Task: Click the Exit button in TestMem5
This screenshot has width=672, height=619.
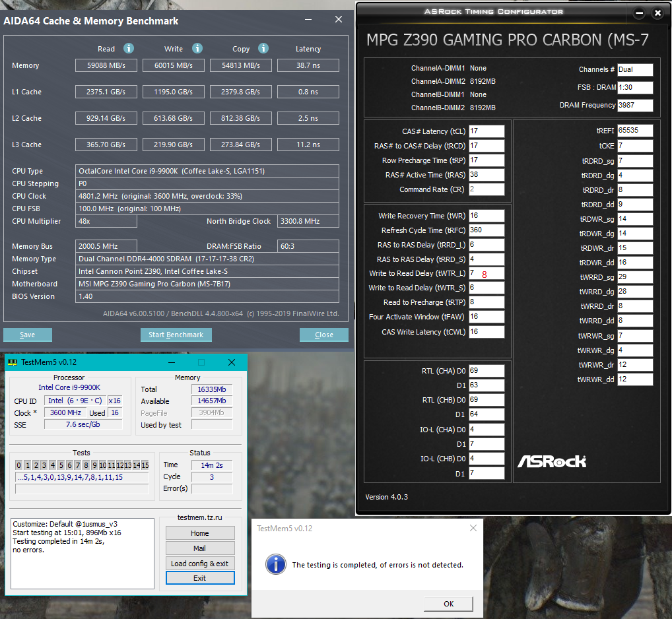Action: [x=200, y=578]
